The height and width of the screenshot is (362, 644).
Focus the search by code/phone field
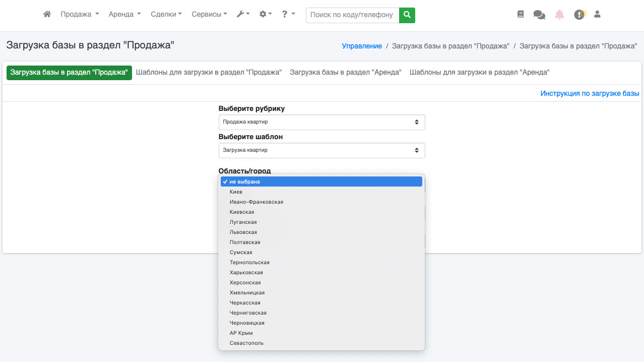(352, 15)
